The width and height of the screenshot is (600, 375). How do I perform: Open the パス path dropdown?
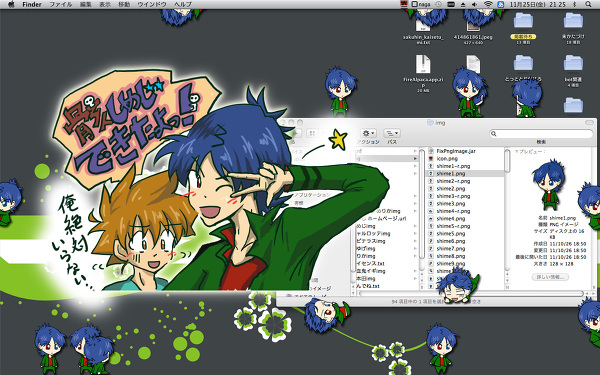click(392, 133)
